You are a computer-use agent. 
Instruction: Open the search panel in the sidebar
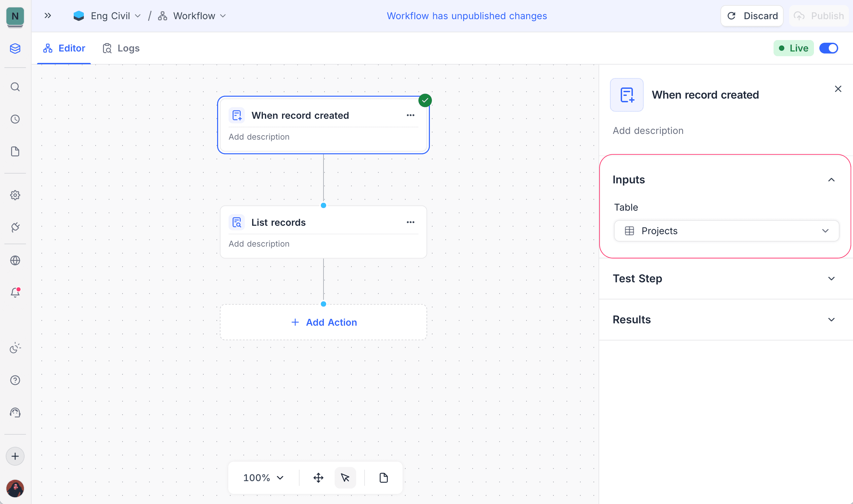point(15,87)
